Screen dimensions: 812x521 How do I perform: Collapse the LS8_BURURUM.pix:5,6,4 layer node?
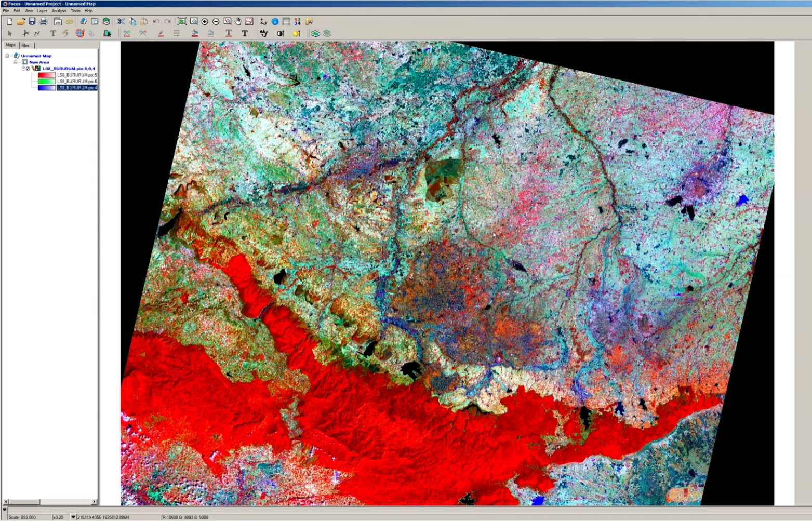click(x=23, y=69)
